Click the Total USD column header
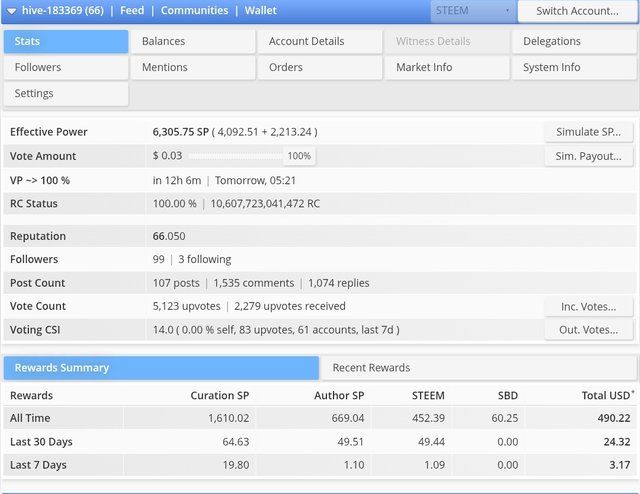The image size is (640, 494). pos(607,396)
